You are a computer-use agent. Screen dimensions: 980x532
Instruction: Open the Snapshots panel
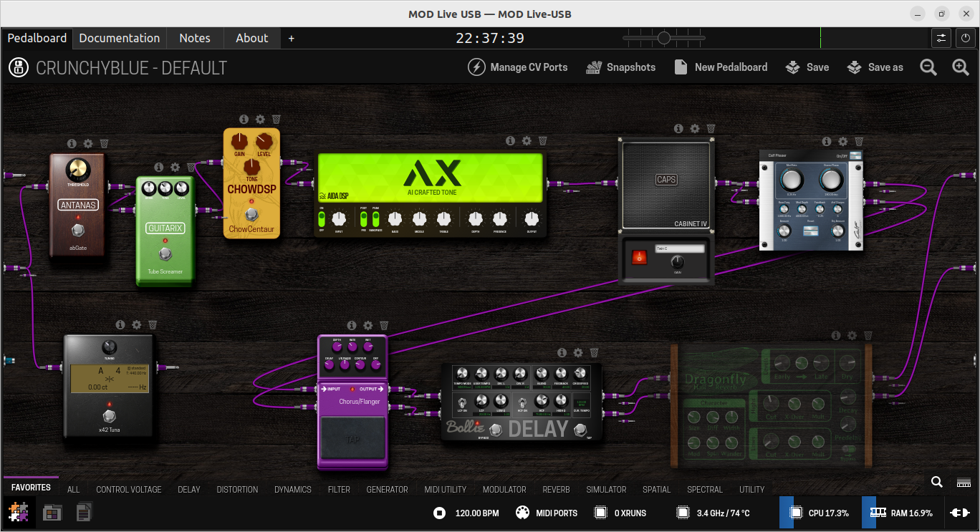[620, 67]
